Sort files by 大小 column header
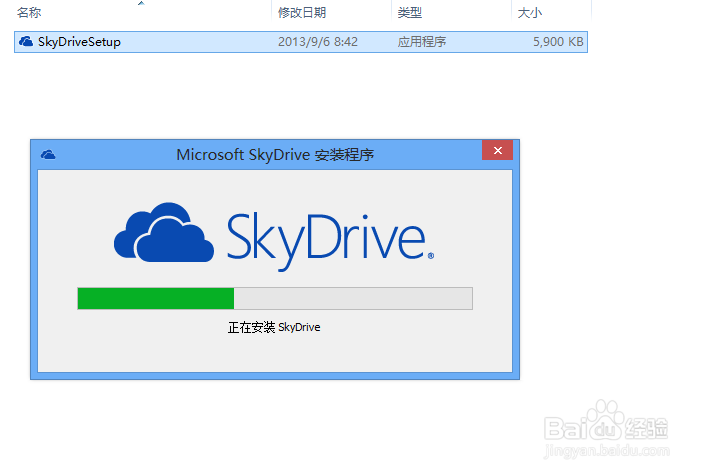The image size is (710, 476). [530, 13]
